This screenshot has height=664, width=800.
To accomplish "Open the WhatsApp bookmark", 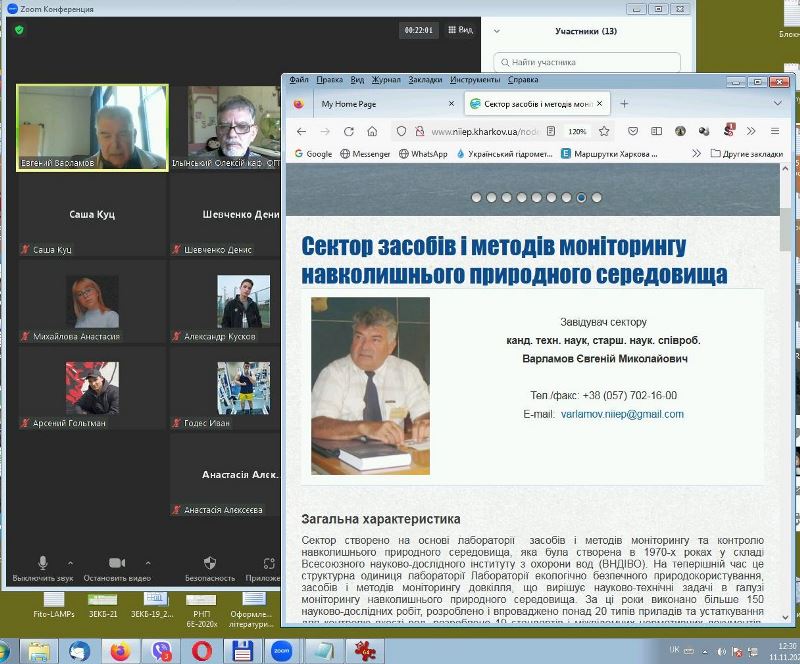I will tap(423, 154).
